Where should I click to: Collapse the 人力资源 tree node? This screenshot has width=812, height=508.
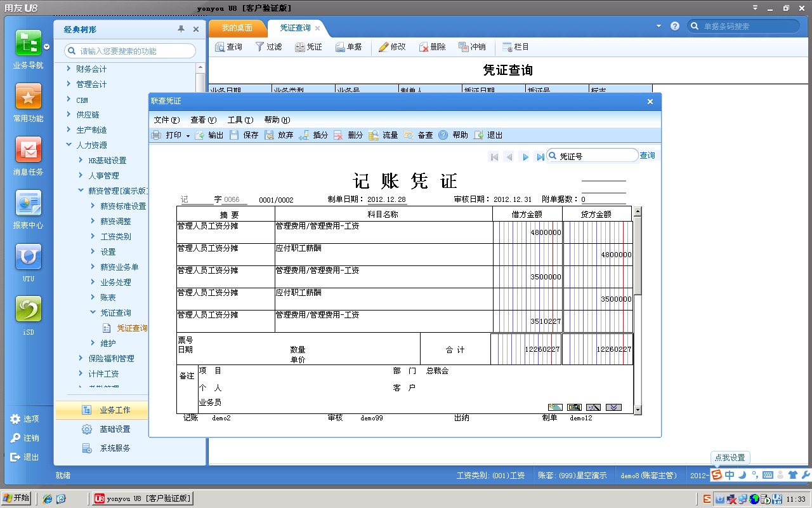(x=69, y=145)
